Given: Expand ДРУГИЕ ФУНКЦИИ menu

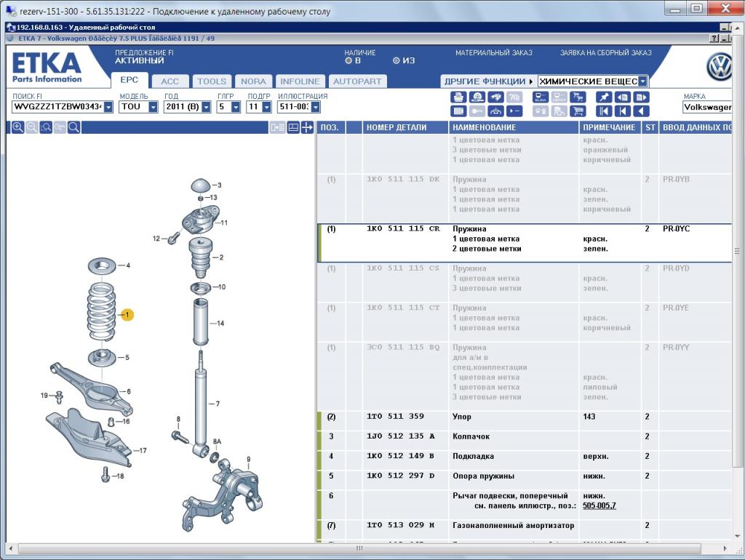Looking at the screenshot, I should (488, 81).
